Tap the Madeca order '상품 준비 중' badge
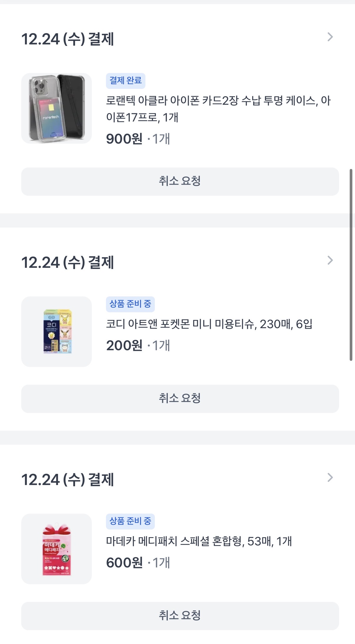The height and width of the screenshot is (644, 355). click(x=130, y=521)
